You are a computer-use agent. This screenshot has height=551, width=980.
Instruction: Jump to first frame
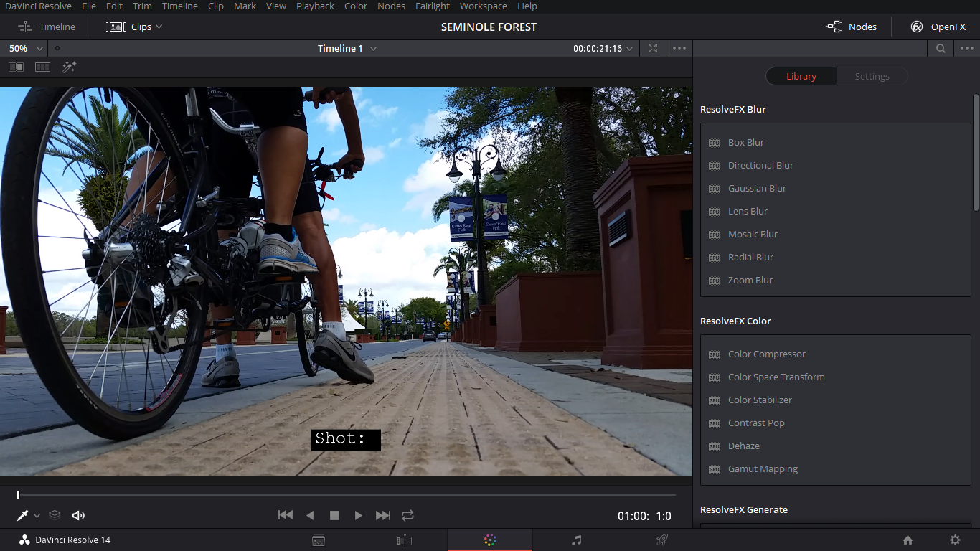285,515
